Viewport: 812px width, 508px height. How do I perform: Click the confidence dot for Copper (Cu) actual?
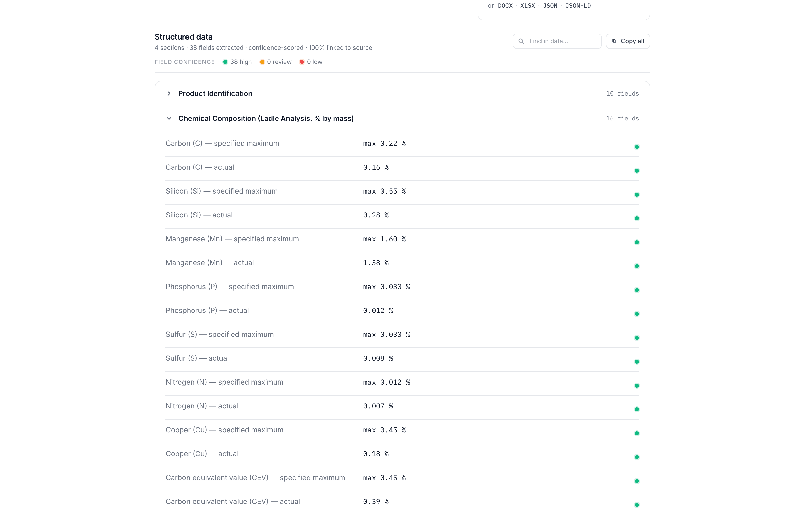636,457
